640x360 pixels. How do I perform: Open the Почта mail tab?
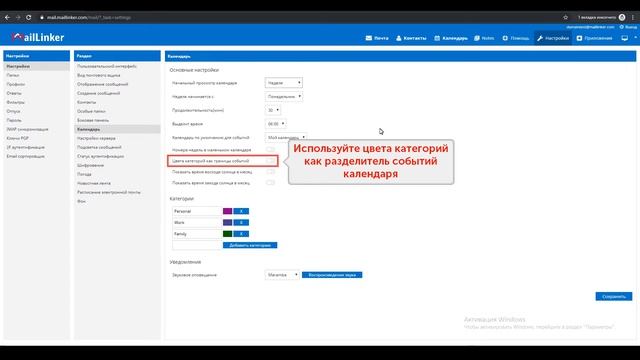[x=377, y=38]
